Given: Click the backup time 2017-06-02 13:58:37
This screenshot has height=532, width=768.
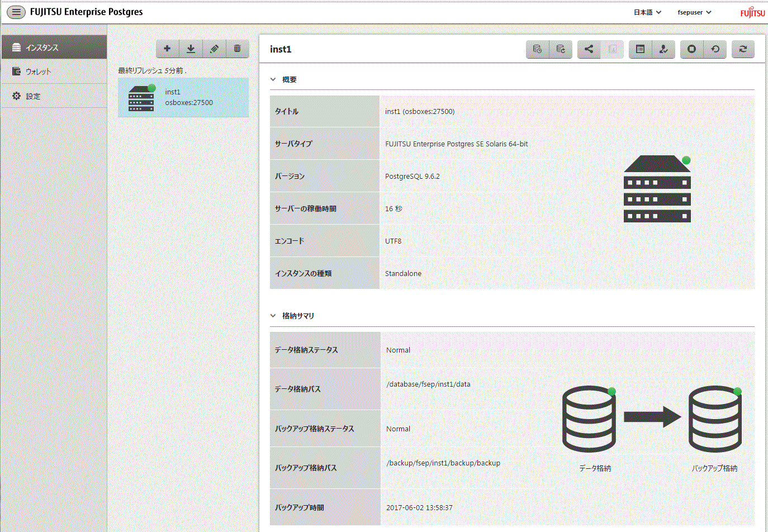Looking at the screenshot, I should click(x=420, y=507).
